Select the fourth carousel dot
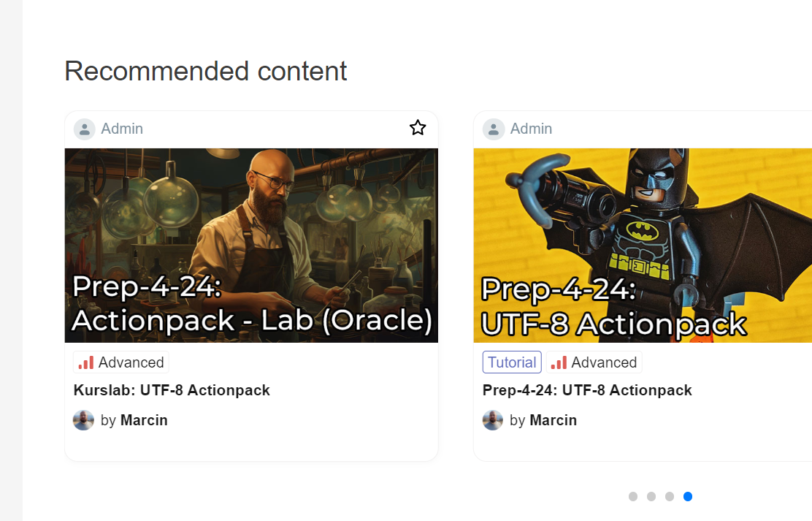This screenshot has width=812, height=521. point(687,496)
